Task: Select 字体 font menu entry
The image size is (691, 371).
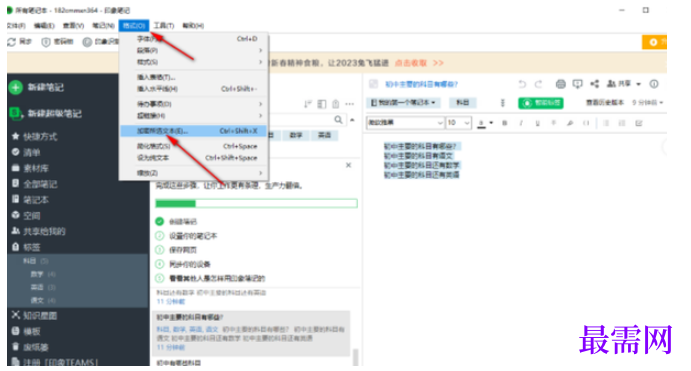Action: tap(194, 39)
